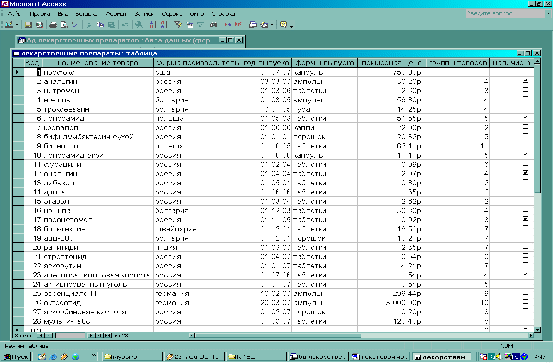554x363 pixels.
Task: Click the Insert hyperlink icon
Action: click(x=139, y=25)
